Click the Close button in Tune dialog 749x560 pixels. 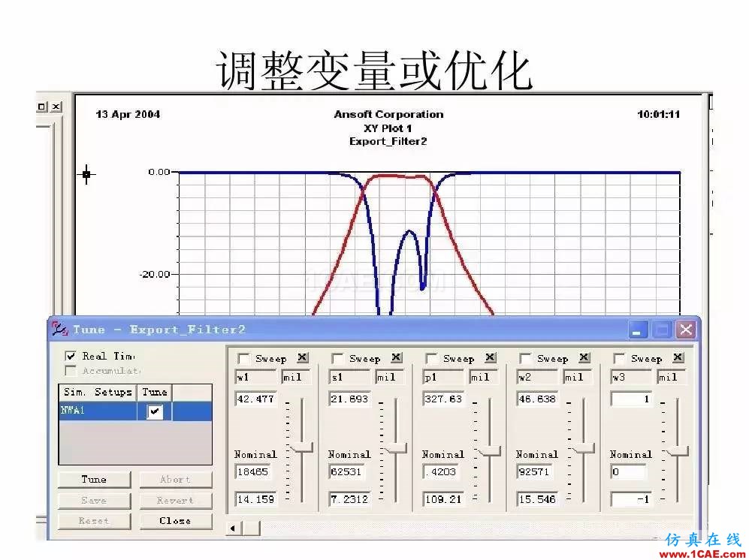click(x=175, y=521)
